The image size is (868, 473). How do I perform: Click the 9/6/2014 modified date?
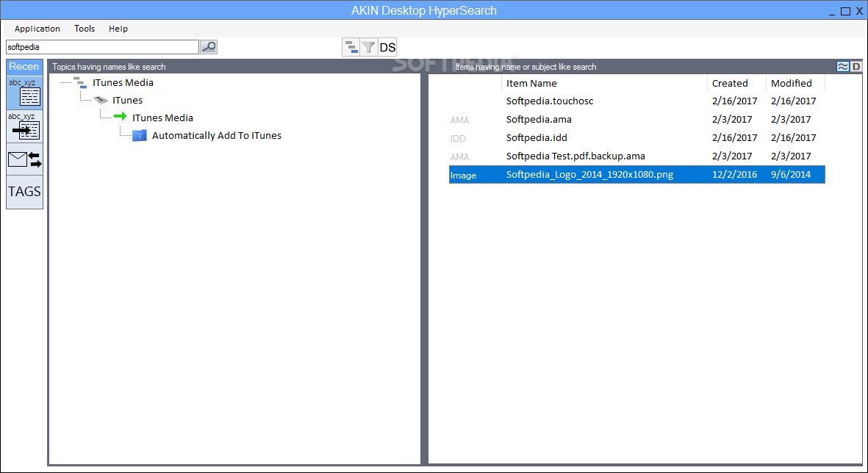pyautogui.click(x=791, y=174)
